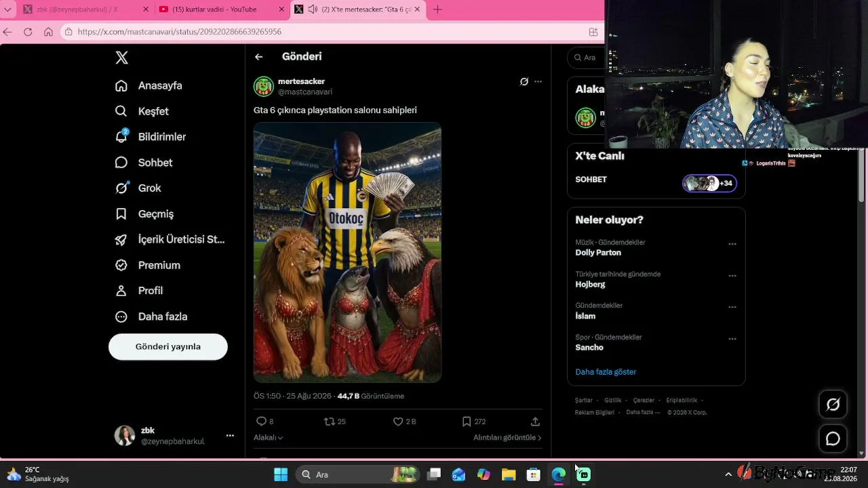
Task: Open the tab search dropdown chevron
Action: [x=7, y=9]
